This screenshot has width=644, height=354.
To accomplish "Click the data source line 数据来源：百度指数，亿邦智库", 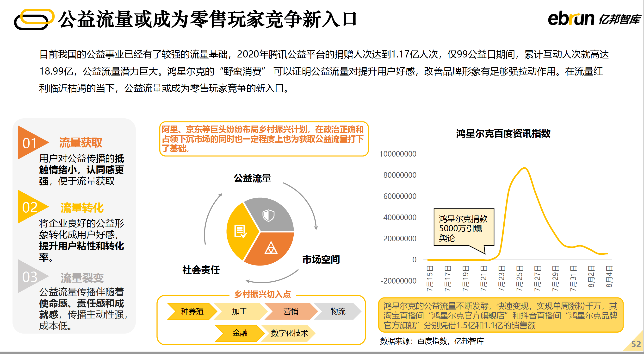I will [432, 341].
